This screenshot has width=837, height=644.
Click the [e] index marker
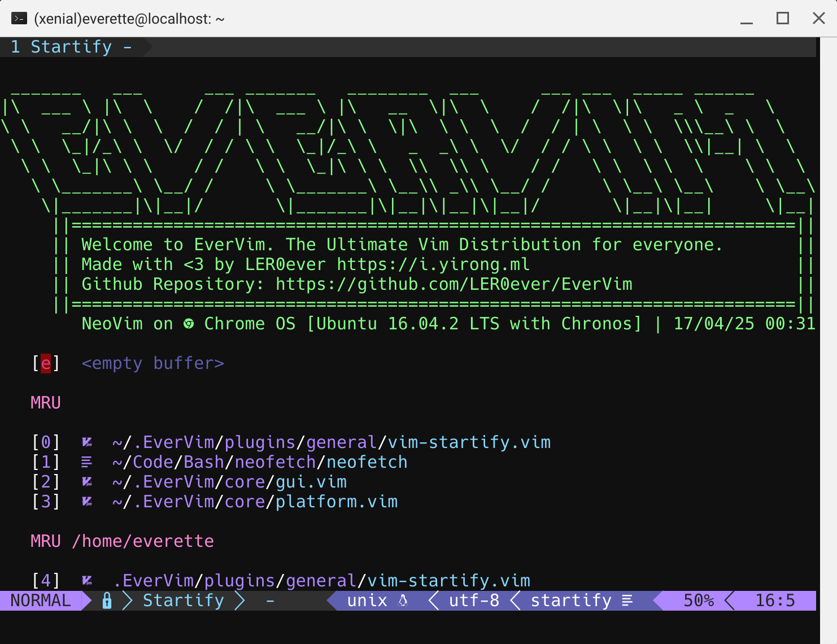tap(46, 363)
